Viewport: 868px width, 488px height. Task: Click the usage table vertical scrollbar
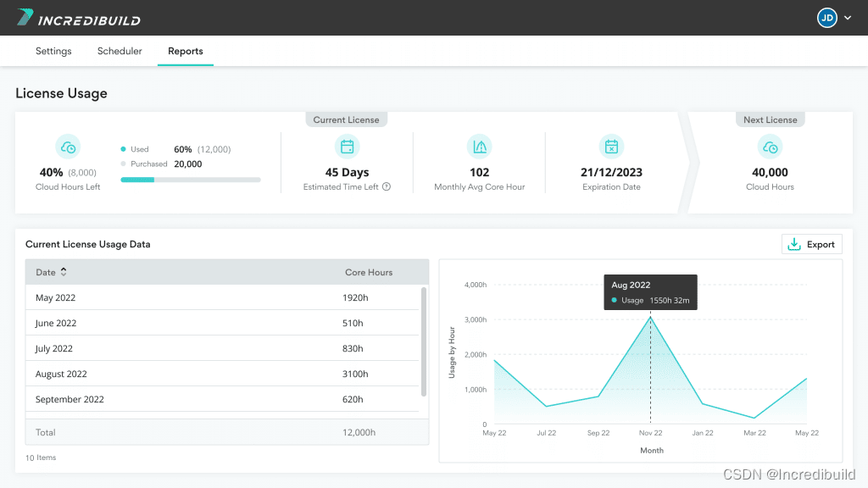(x=424, y=341)
